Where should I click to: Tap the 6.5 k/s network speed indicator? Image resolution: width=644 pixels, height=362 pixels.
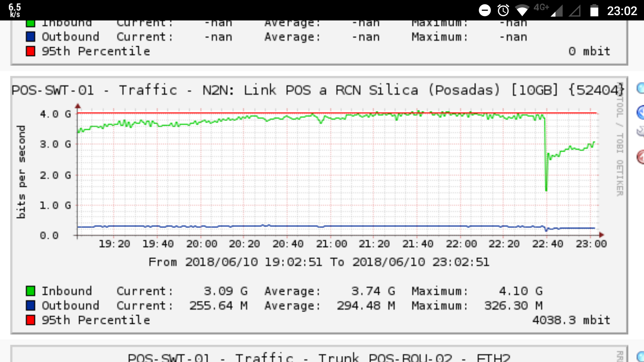point(14,10)
